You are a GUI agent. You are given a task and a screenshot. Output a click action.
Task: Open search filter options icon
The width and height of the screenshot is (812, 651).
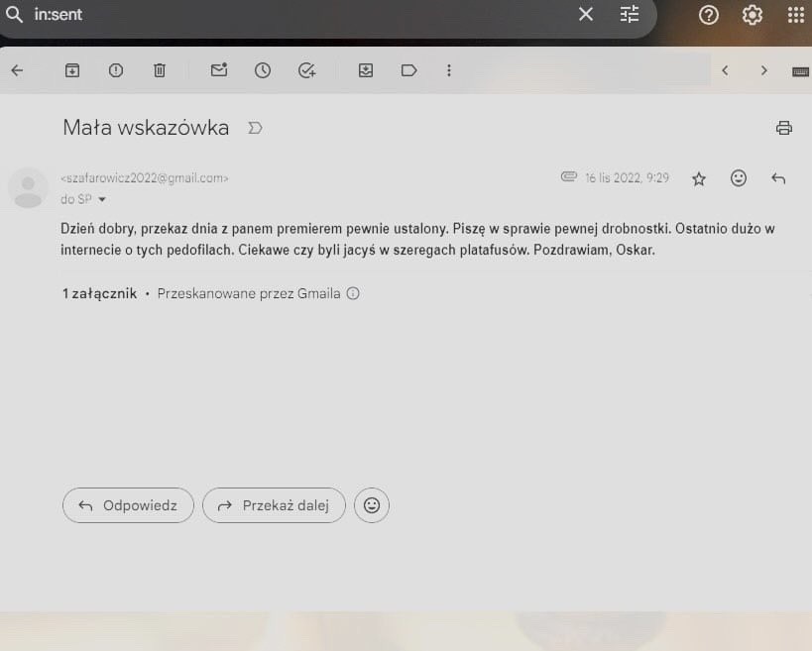[x=630, y=15]
